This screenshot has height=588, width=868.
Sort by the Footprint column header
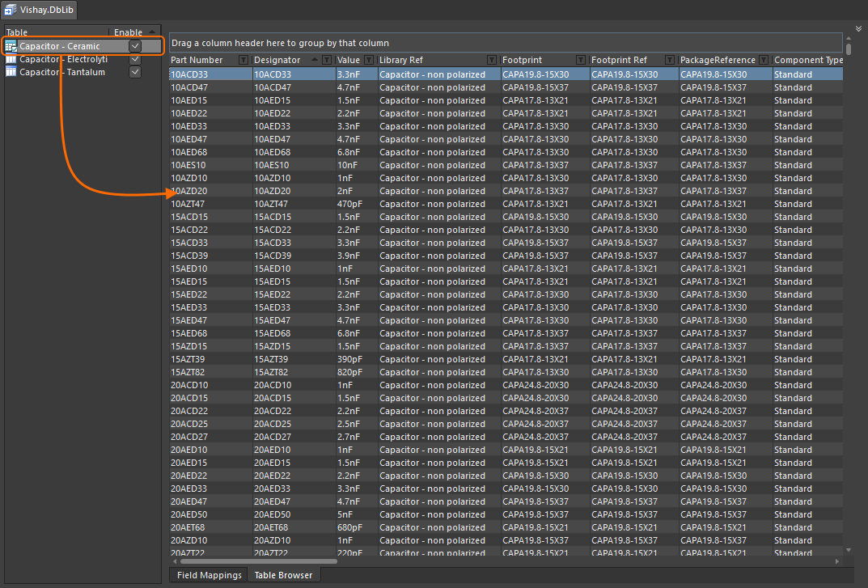pyautogui.click(x=522, y=60)
